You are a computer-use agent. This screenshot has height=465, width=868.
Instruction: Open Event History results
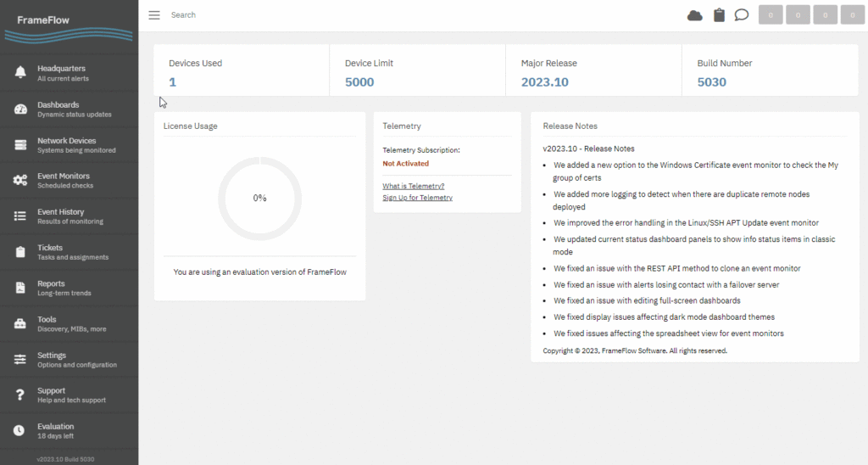(x=70, y=216)
